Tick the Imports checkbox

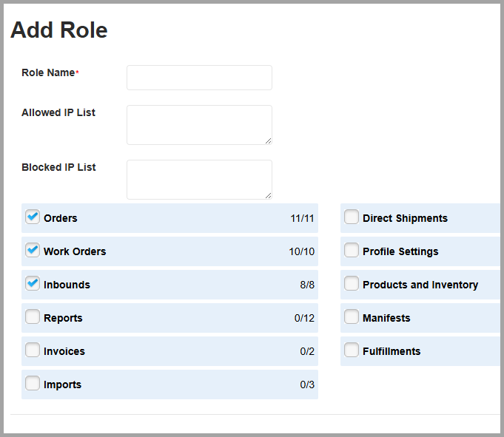point(33,383)
